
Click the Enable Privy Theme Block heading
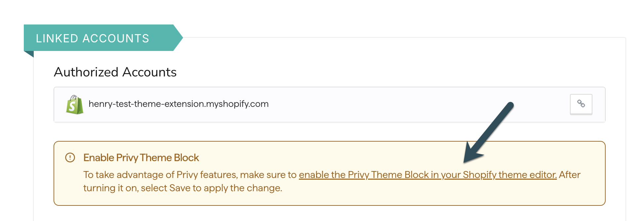click(141, 157)
